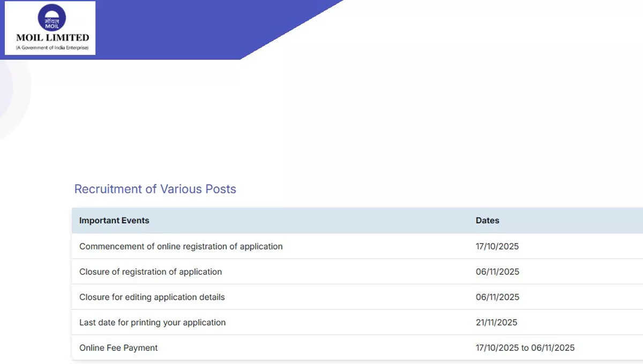The height and width of the screenshot is (364, 643).
Task: Click the Dates column header
Action: (487, 221)
